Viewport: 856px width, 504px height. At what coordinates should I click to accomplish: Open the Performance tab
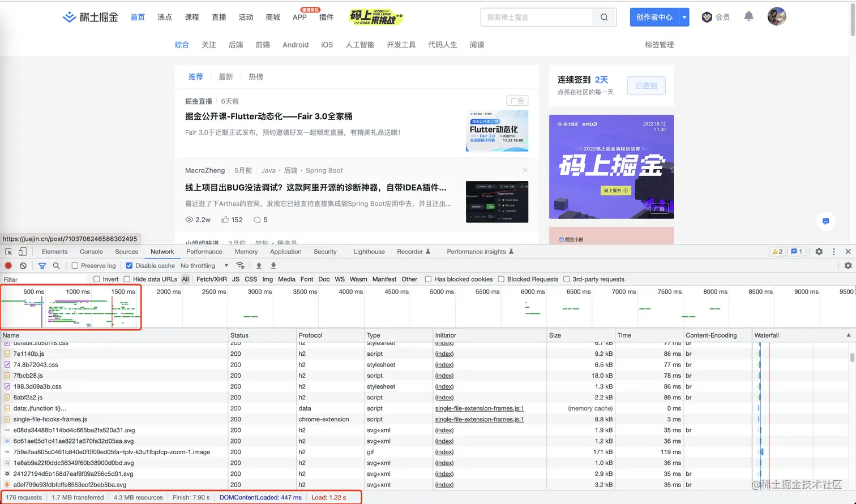click(204, 252)
